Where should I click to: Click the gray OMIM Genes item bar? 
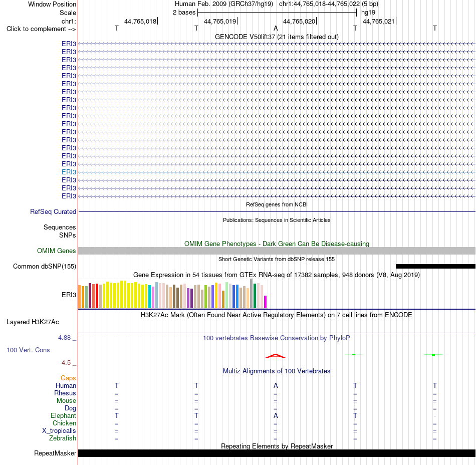(277, 251)
